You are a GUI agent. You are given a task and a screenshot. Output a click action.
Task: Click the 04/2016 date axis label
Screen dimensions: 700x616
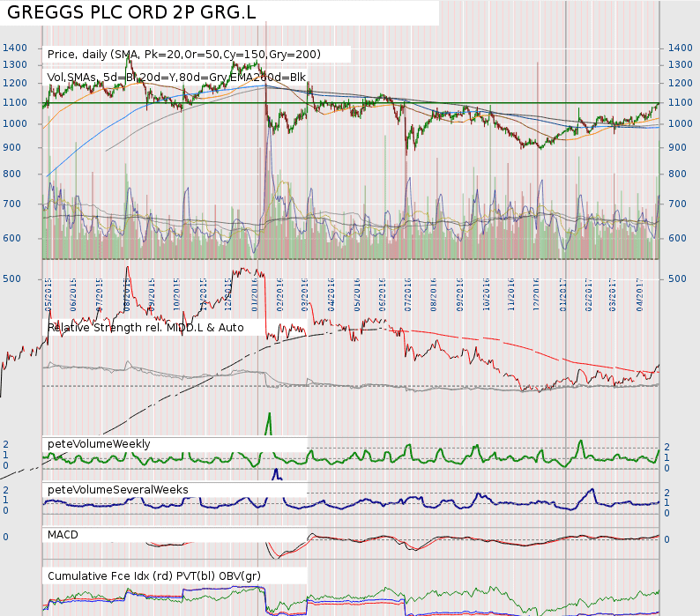pyautogui.click(x=331, y=294)
